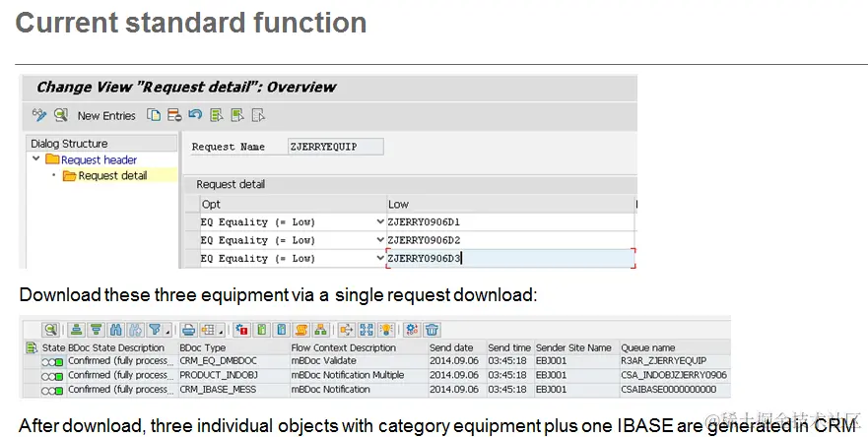Screen dimensions: 868x437
Task: Click the Undo change arrow icon
Action: pos(195,114)
